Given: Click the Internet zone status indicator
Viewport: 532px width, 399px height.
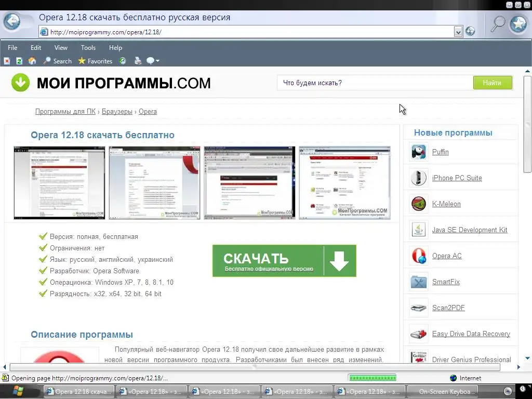Looking at the screenshot, I should point(465,378).
